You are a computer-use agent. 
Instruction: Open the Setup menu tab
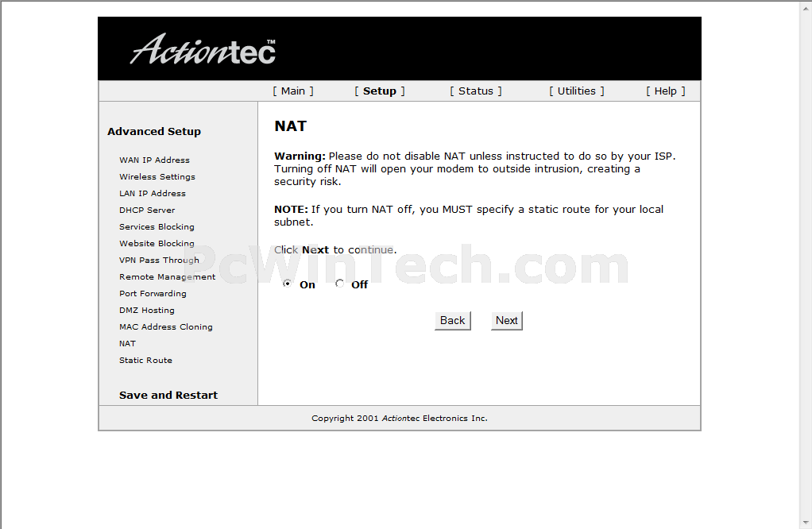(x=380, y=91)
